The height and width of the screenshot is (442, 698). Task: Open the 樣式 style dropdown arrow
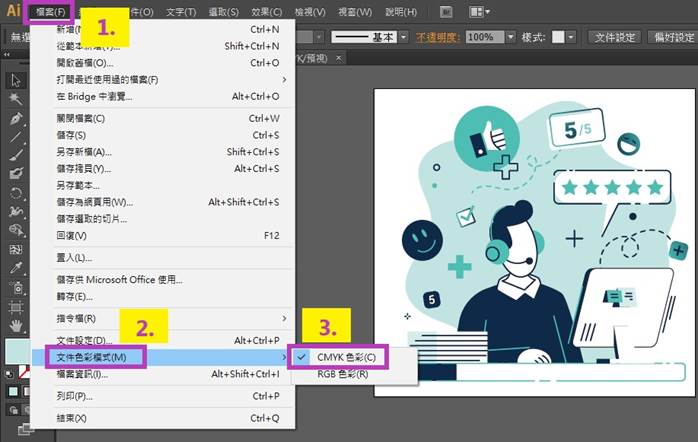pos(571,37)
